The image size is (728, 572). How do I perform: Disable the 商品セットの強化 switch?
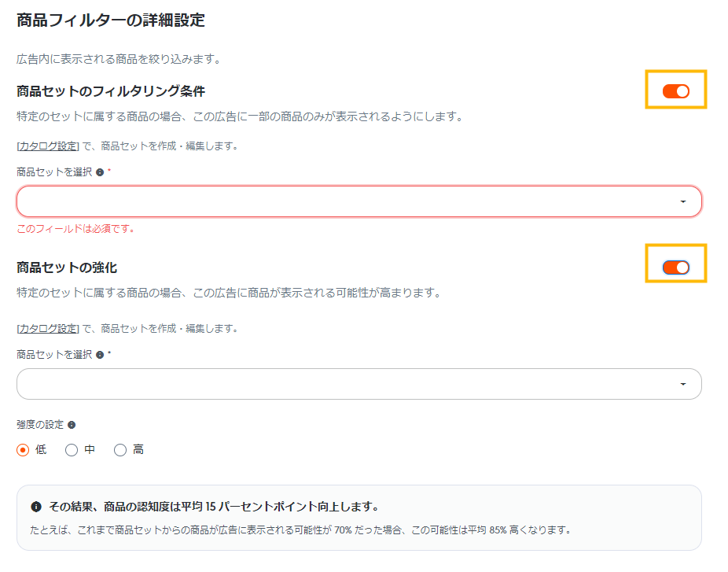tap(675, 268)
